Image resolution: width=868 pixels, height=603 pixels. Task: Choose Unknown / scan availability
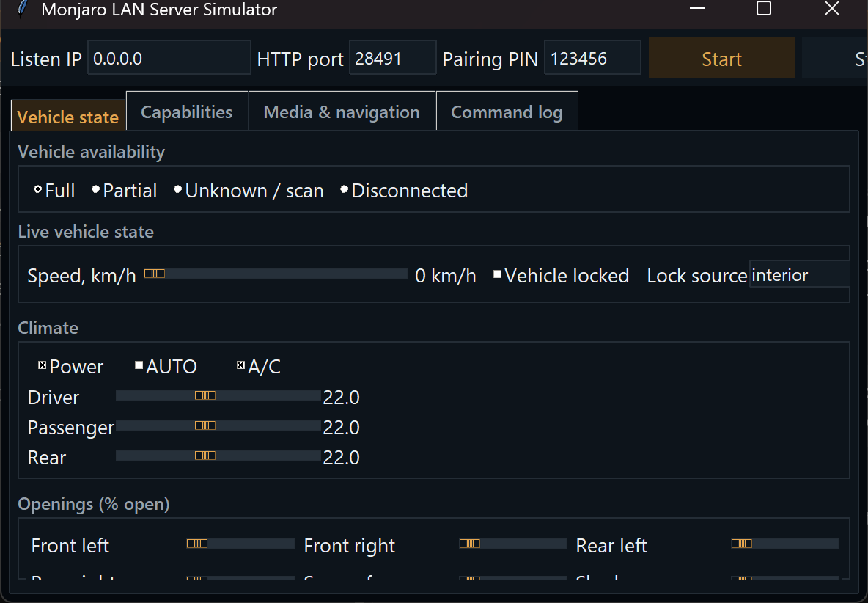(x=249, y=191)
